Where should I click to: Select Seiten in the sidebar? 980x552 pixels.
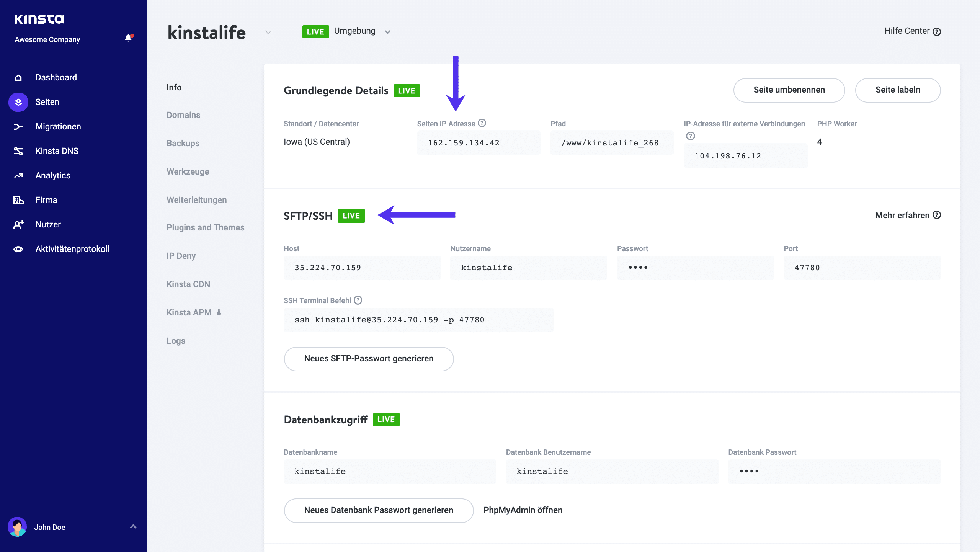(x=47, y=102)
